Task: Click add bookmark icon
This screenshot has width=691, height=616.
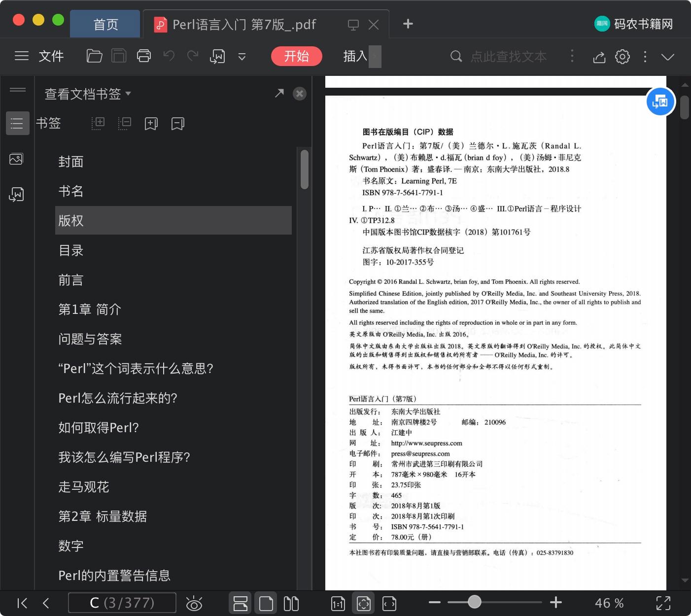Action: coord(151,124)
